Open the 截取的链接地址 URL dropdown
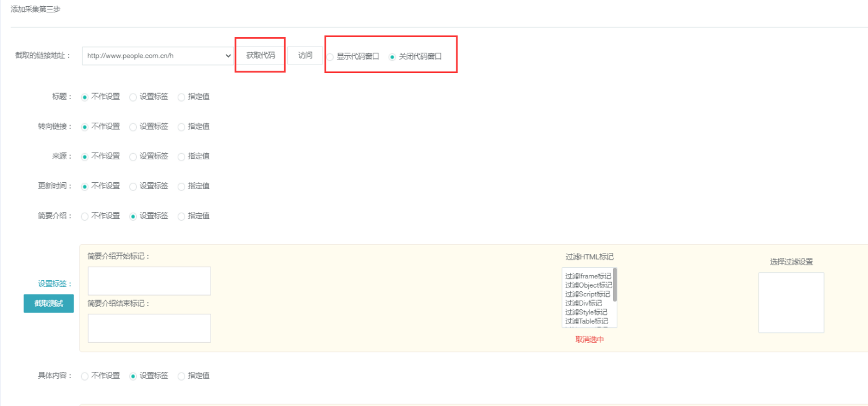This screenshot has width=868, height=406. 157,56
